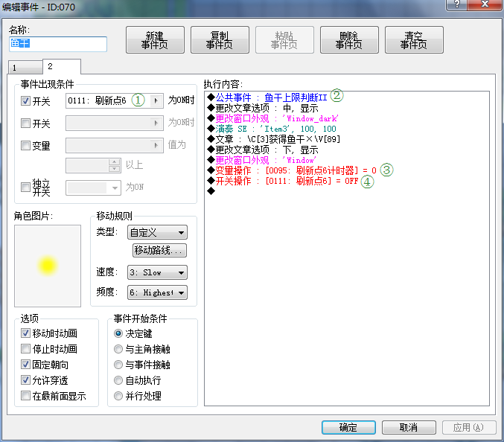Uncheck 允许穿透 option
Screen dimensions: 504x442
(x=26, y=380)
